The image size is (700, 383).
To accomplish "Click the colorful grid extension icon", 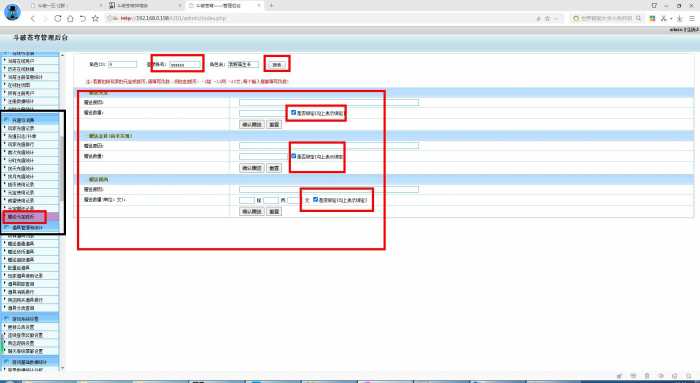I will [652, 18].
